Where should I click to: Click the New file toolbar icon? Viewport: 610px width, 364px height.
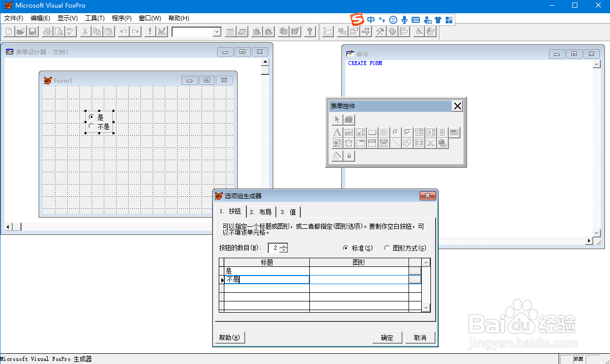tap(9, 32)
